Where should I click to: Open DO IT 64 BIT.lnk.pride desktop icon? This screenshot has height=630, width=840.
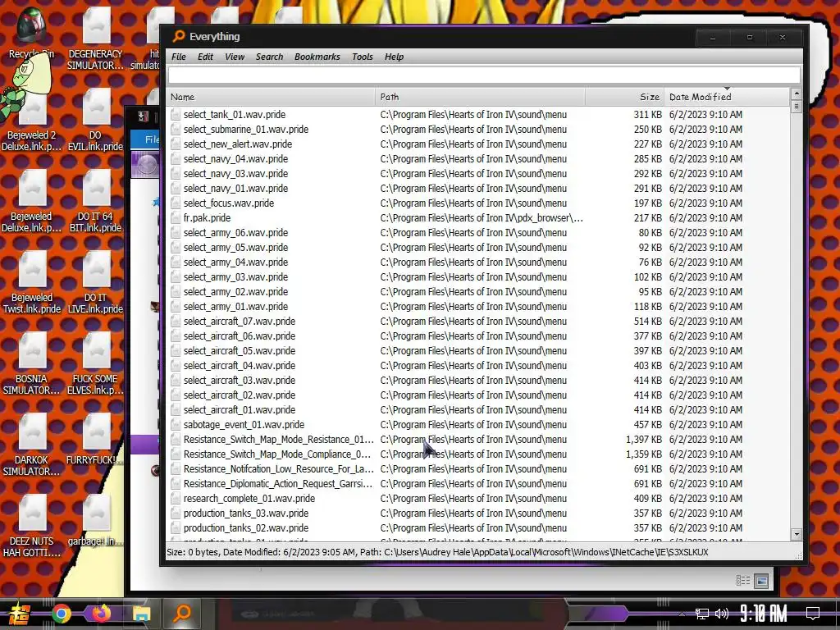96,203
